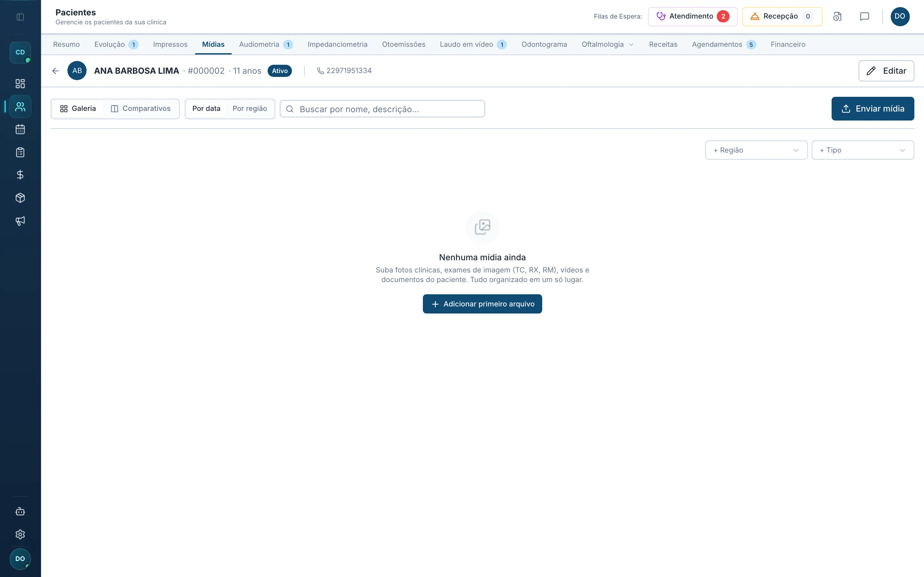Switch to Comparativos view
The image size is (924, 577).
(x=141, y=109)
